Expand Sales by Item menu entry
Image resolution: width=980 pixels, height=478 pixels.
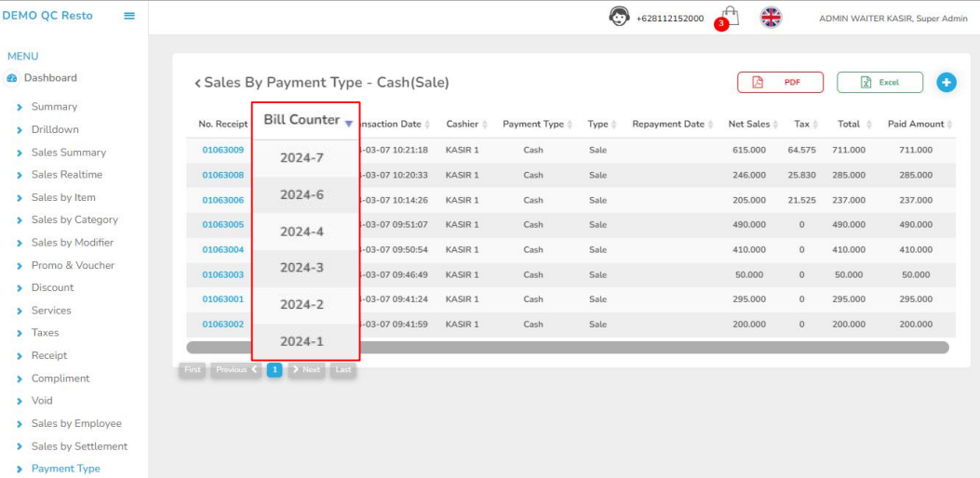63,197
